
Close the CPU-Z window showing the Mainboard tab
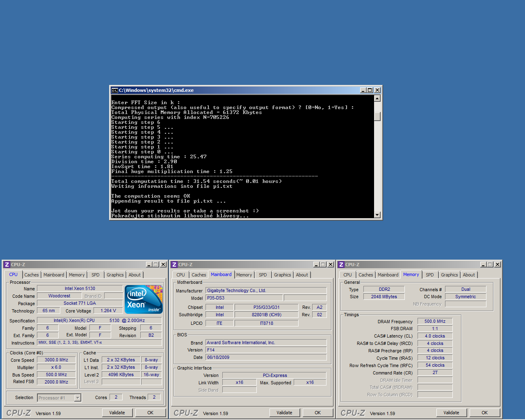point(330,265)
